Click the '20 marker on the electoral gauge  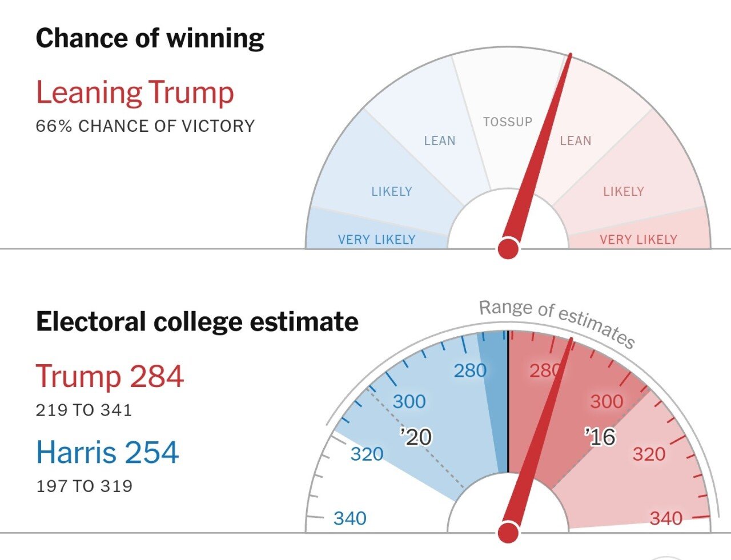pos(416,437)
